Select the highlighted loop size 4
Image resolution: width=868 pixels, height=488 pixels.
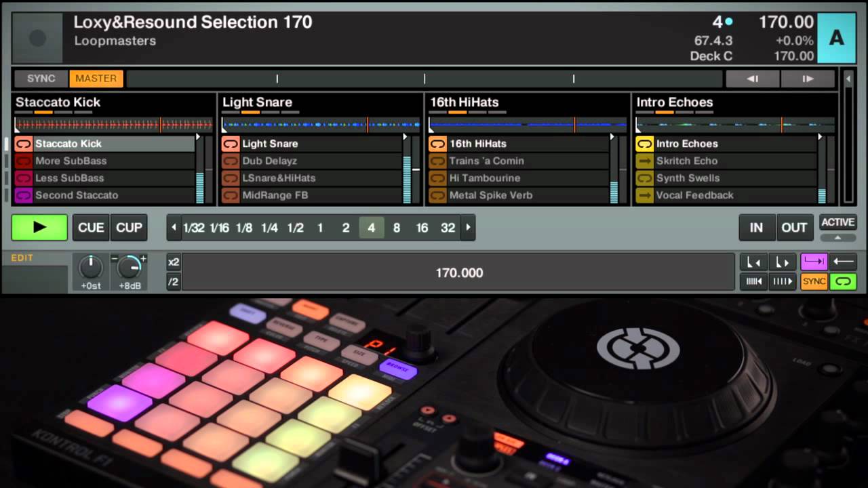[371, 228]
